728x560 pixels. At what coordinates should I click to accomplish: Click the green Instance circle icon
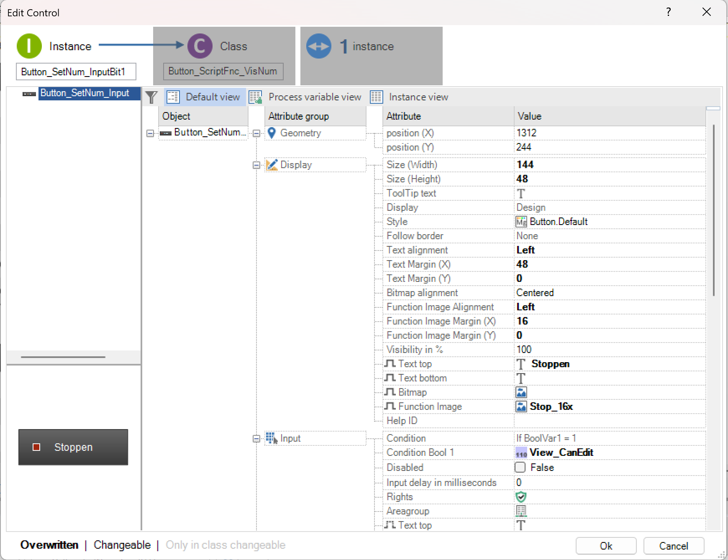[29, 46]
